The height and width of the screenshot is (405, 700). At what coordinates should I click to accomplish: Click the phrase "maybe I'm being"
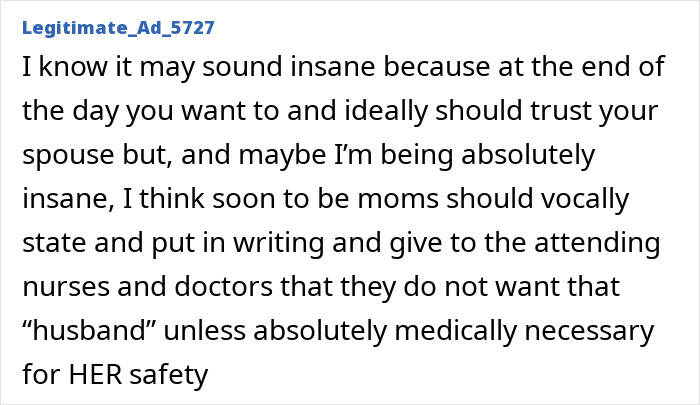(x=363, y=157)
